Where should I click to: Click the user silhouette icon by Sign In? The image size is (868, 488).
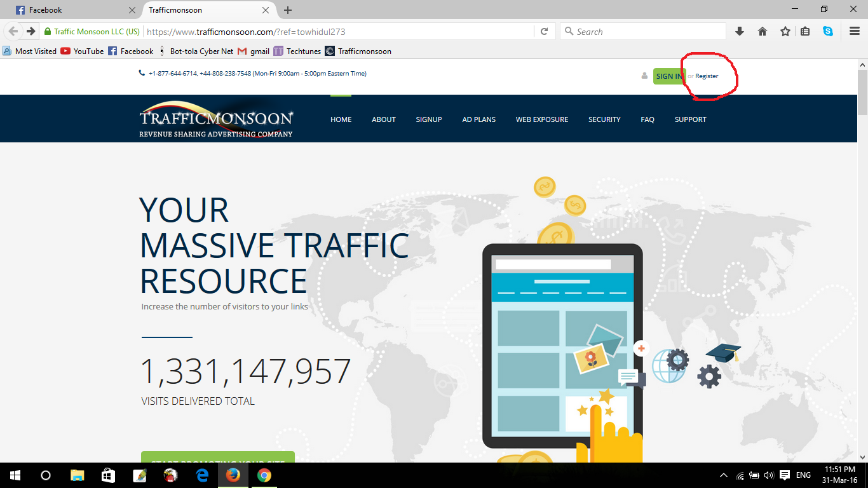click(x=645, y=76)
